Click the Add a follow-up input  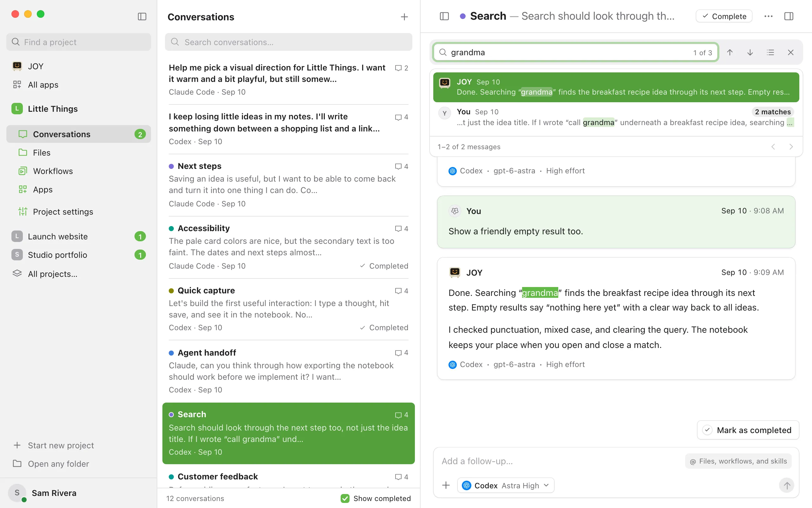point(560,461)
